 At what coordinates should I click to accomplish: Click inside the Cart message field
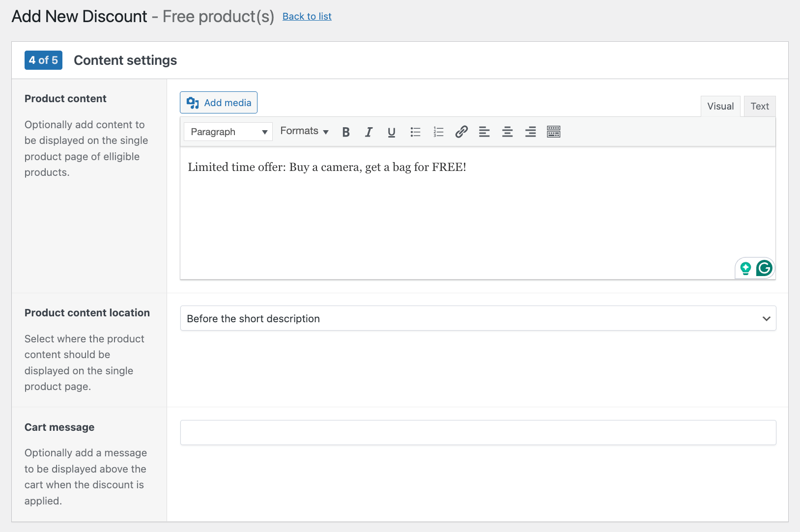(478, 432)
